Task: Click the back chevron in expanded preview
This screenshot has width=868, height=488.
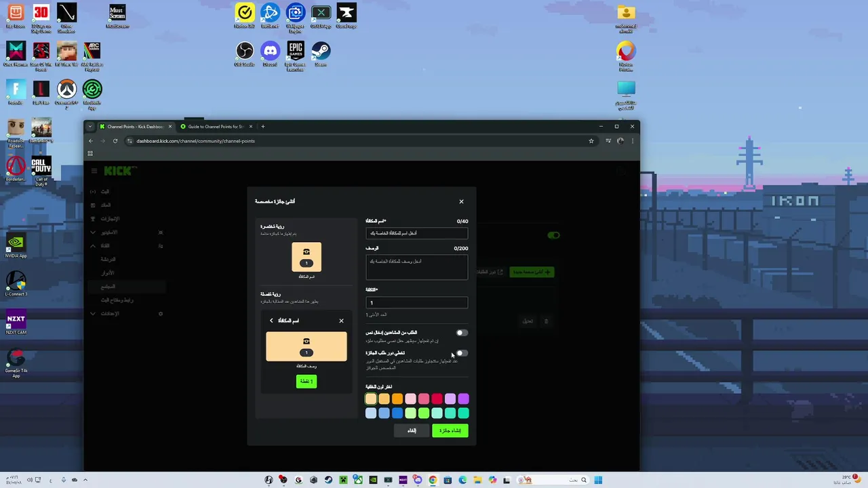Action: point(271,321)
